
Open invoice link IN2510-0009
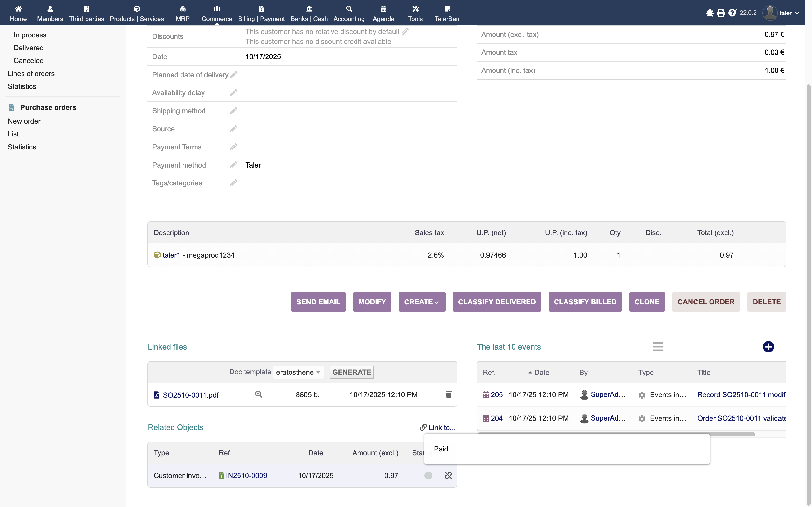(246, 475)
